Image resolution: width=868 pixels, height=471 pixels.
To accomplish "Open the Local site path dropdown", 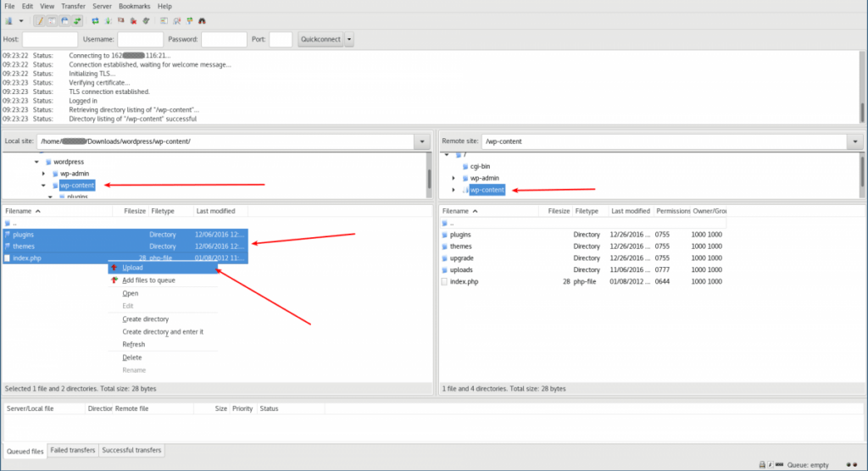I will click(x=422, y=141).
